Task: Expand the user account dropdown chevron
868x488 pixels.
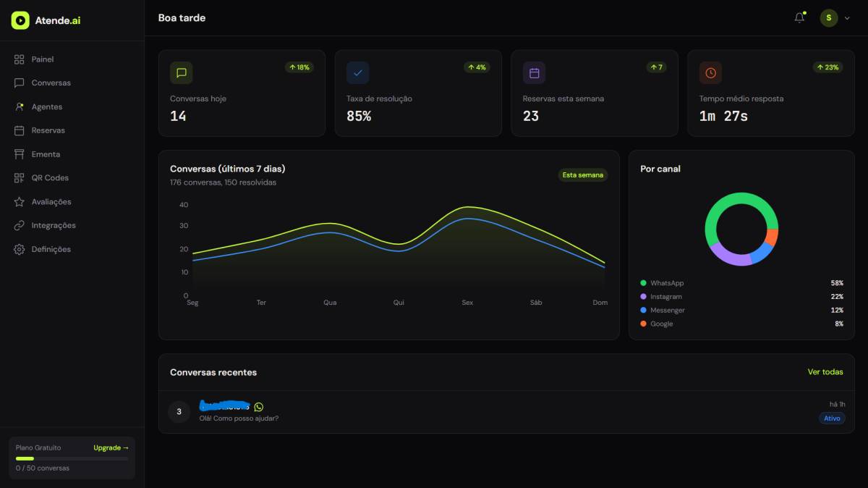Action: [847, 18]
